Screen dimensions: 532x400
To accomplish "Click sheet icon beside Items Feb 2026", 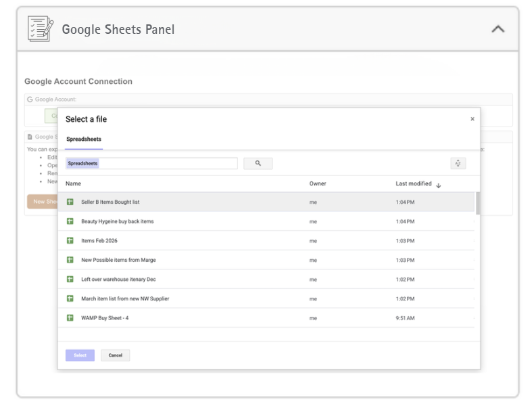I will 70,241.
